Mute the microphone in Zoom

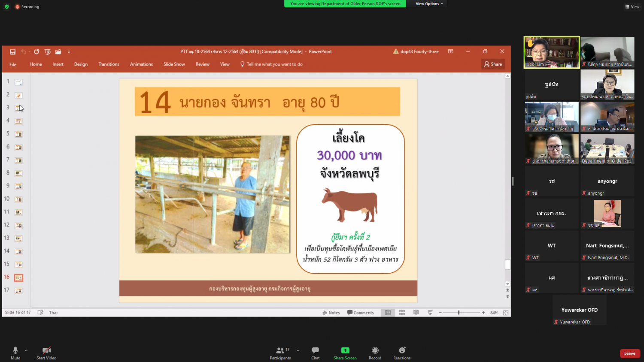click(x=15, y=353)
